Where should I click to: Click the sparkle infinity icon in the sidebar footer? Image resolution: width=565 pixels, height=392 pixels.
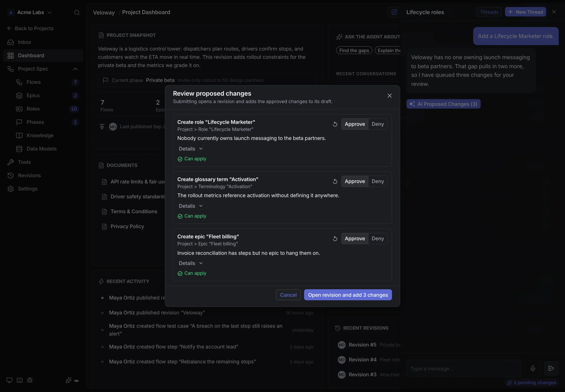pos(72,380)
